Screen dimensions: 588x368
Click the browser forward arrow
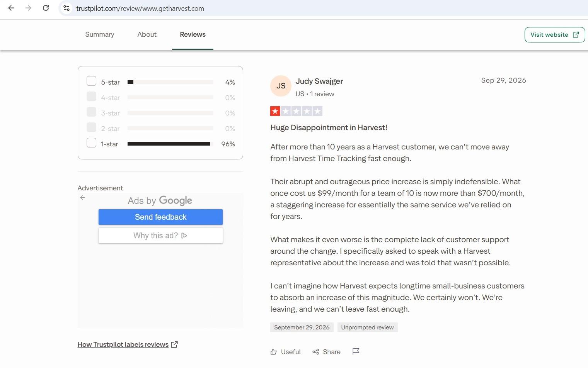pos(28,8)
